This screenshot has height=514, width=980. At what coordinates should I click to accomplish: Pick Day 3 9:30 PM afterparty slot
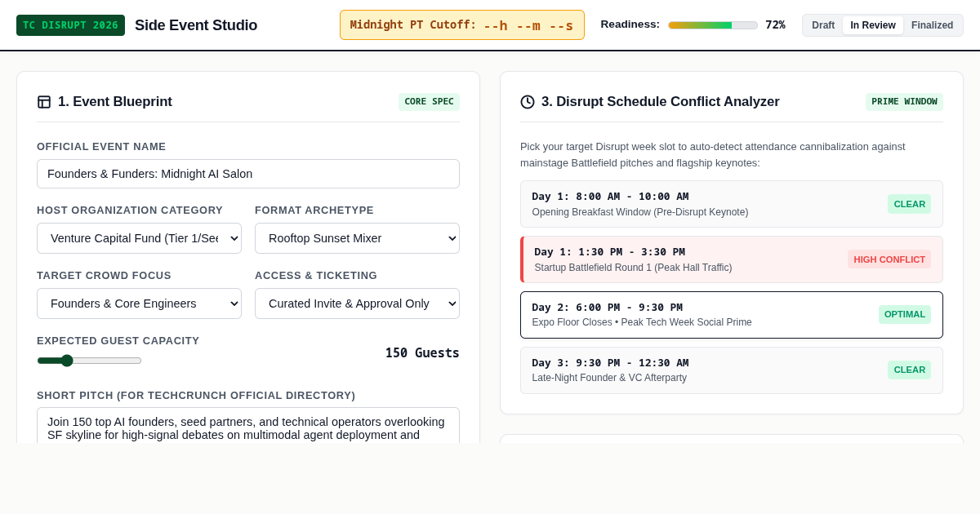[732, 370]
